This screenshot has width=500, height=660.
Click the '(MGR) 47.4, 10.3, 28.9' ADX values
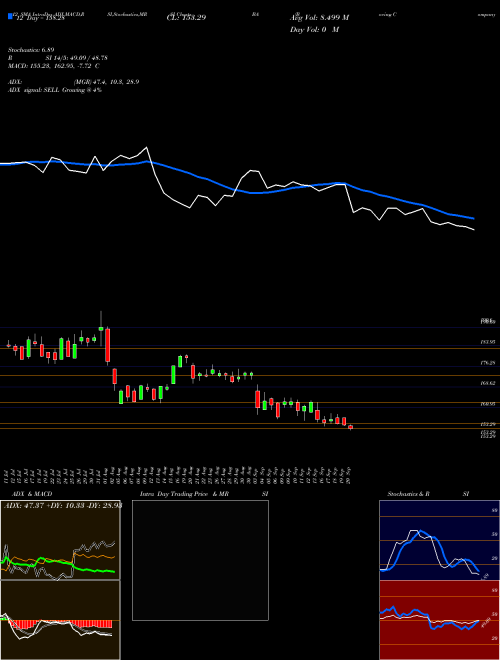pyautogui.click(x=105, y=82)
